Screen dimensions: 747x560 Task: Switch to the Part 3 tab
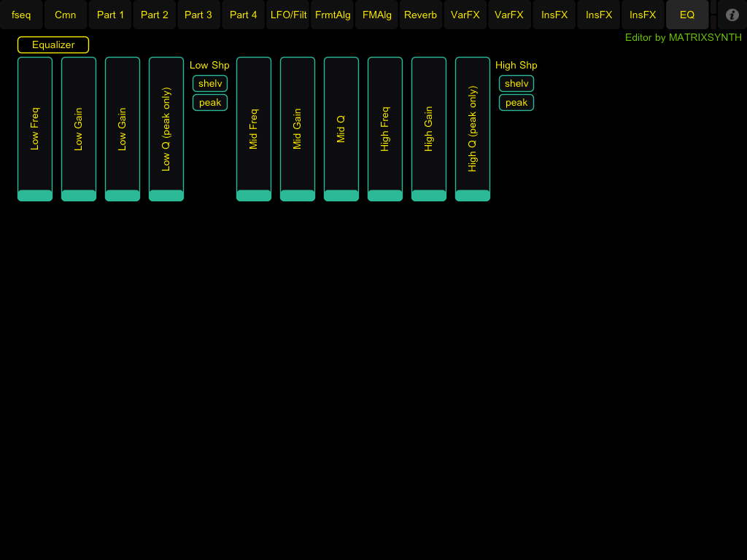point(198,15)
